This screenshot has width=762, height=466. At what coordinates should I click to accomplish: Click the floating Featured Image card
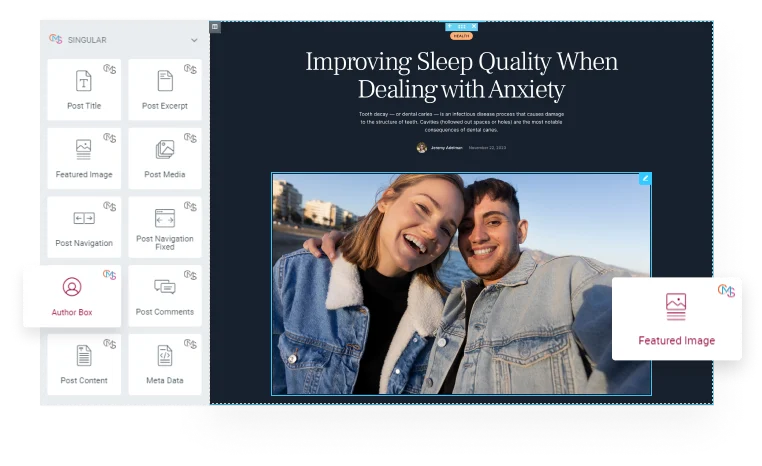pos(676,319)
